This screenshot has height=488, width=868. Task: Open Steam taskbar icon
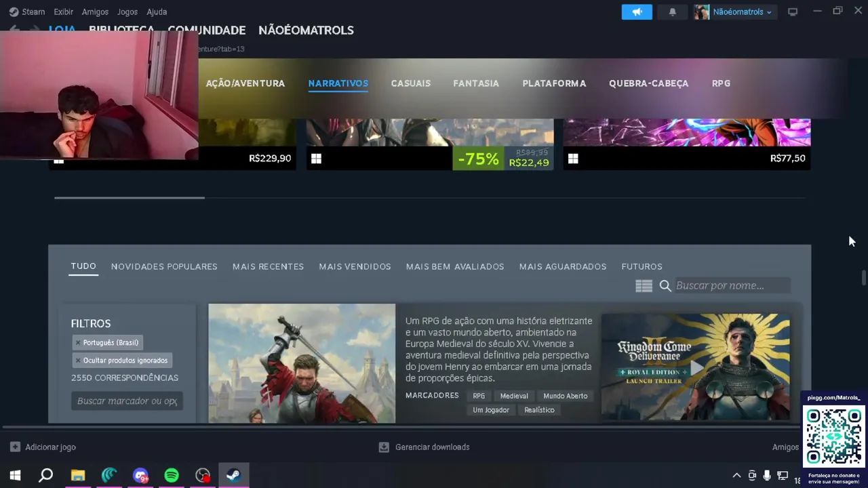(x=233, y=476)
